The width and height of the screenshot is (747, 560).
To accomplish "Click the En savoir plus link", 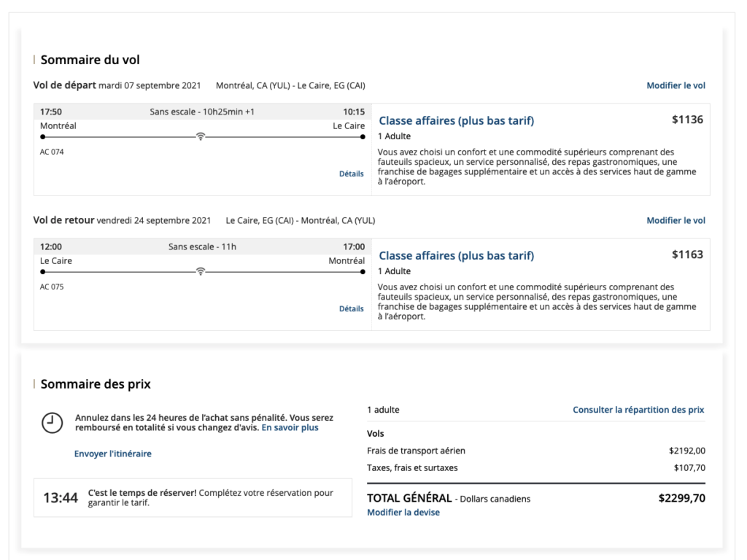I will [290, 428].
